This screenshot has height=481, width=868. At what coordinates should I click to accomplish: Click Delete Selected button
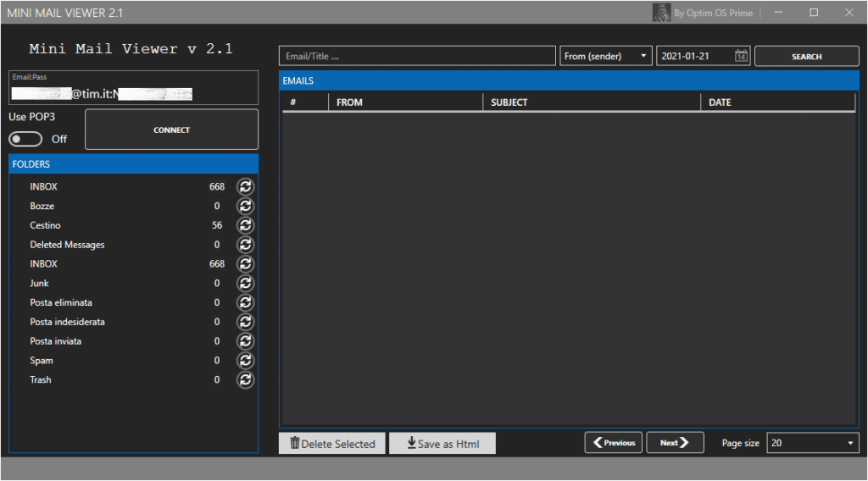[x=332, y=444]
